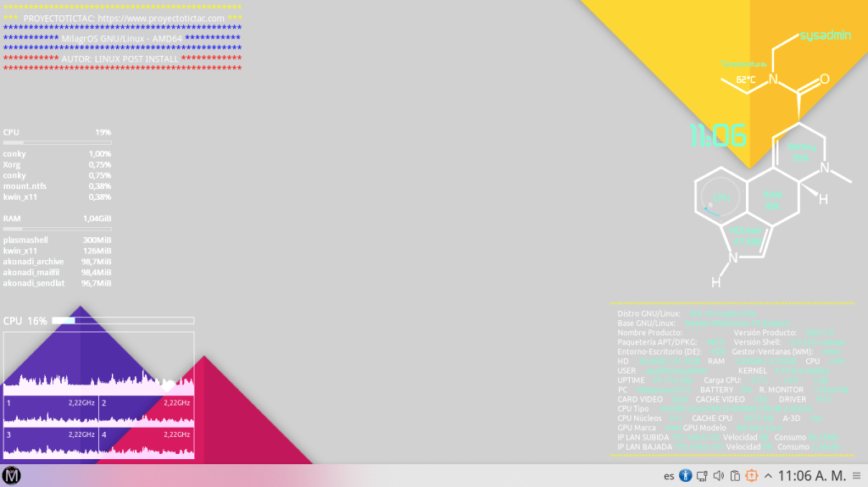Click the plasmashell process entry

click(25, 240)
